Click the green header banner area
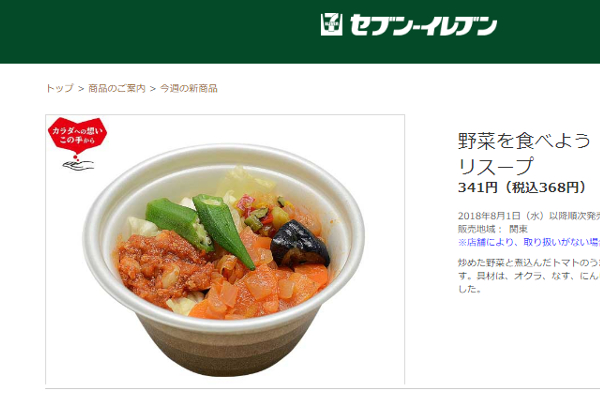The width and height of the screenshot is (600, 400). pyautogui.click(x=300, y=31)
